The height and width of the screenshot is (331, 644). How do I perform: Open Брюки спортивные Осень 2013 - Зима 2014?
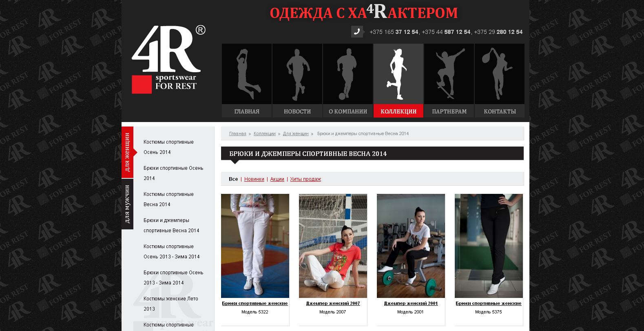(x=173, y=278)
